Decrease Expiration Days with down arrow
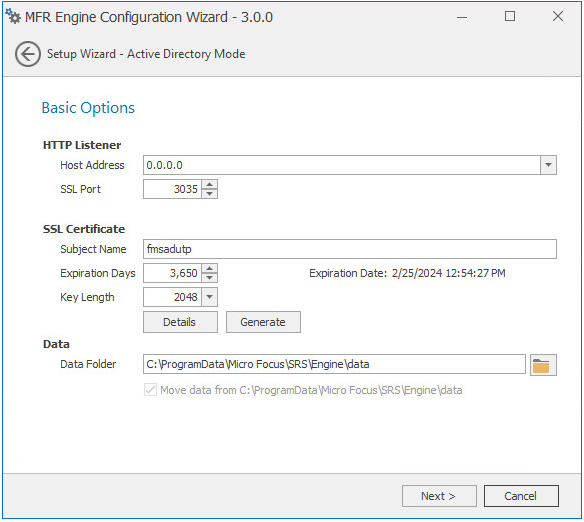The image size is (584, 522). 210,278
